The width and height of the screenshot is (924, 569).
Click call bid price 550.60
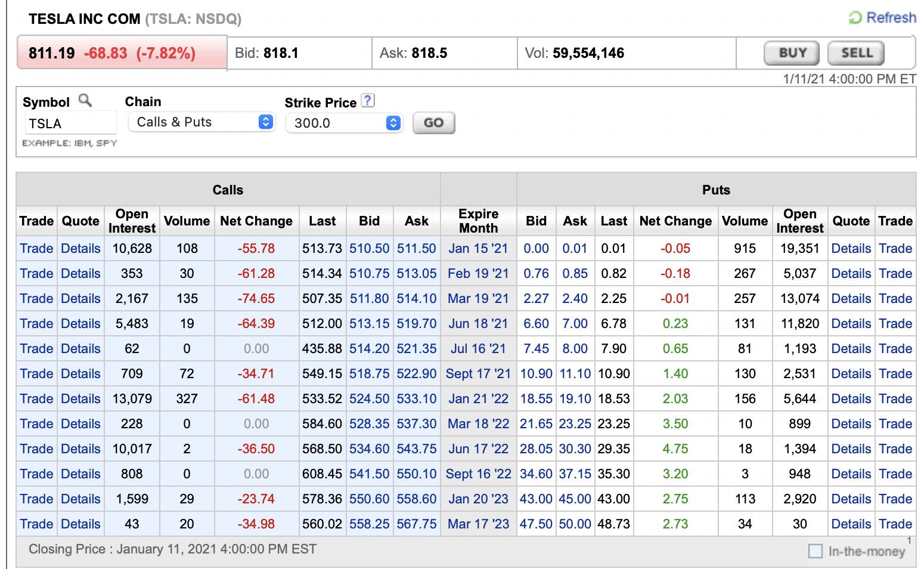click(x=369, y=499)
